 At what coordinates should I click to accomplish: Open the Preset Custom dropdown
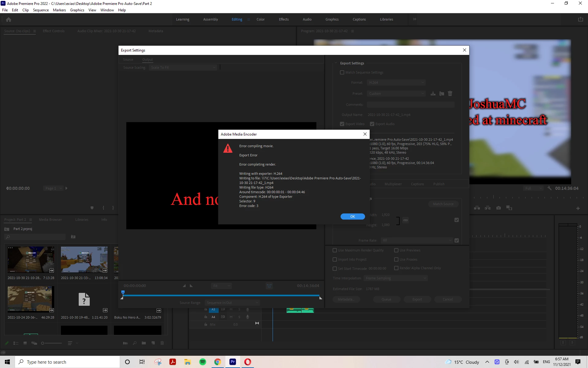[x=396, y=94]
